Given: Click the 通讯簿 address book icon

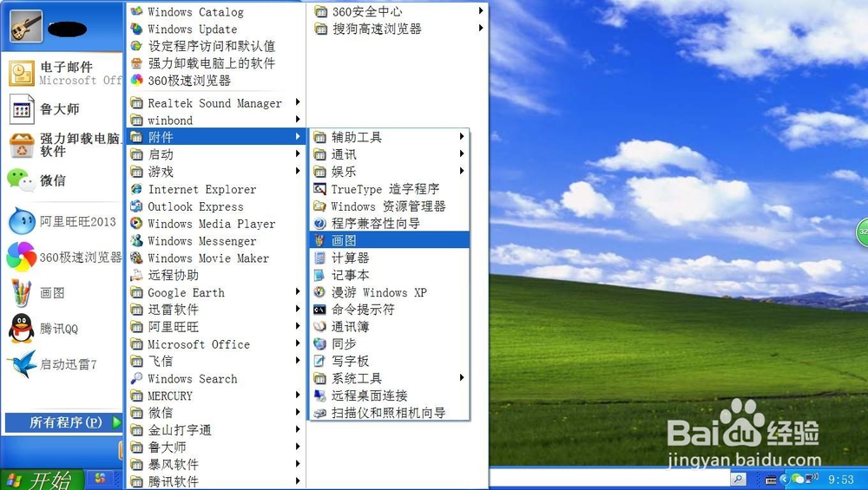Looking at the screenshot, I should click(319, 327).
